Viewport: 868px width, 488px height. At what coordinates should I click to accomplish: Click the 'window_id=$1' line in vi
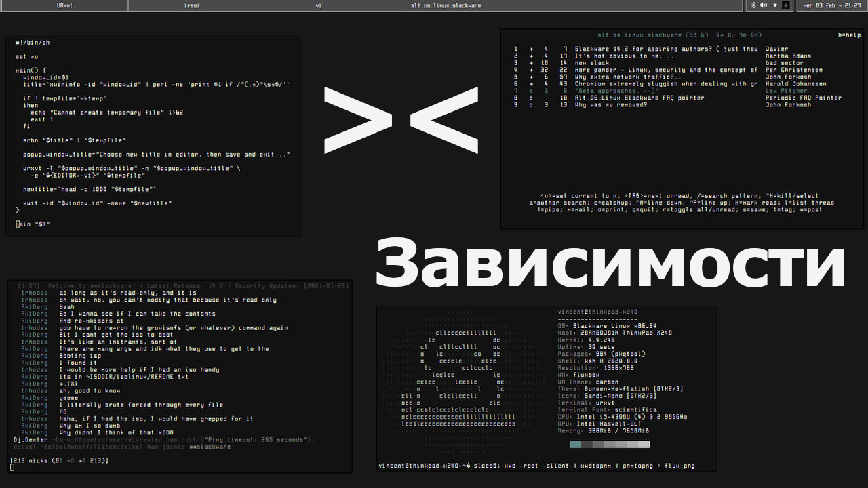tap(46, 77)
